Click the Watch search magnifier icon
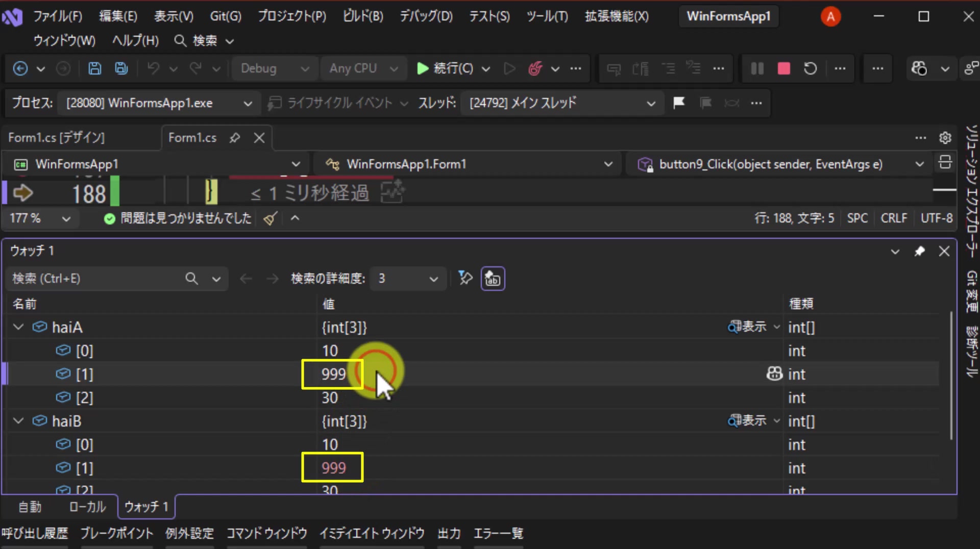This screenshot has height=549, width=980. tap(191, 279)
